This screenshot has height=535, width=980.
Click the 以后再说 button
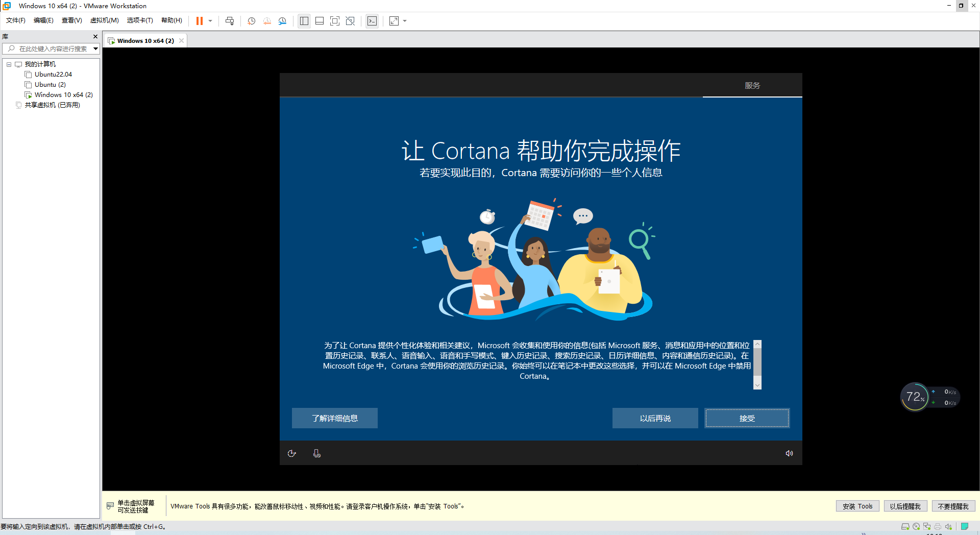tap(655, 418)
